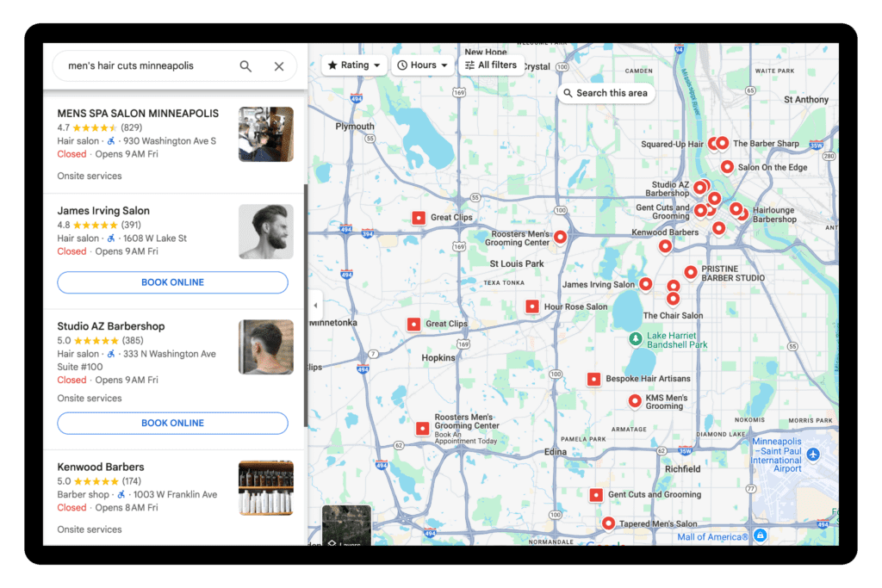
Task: Click the Mall of America shopping icon
Action: [x=760, y=535]
